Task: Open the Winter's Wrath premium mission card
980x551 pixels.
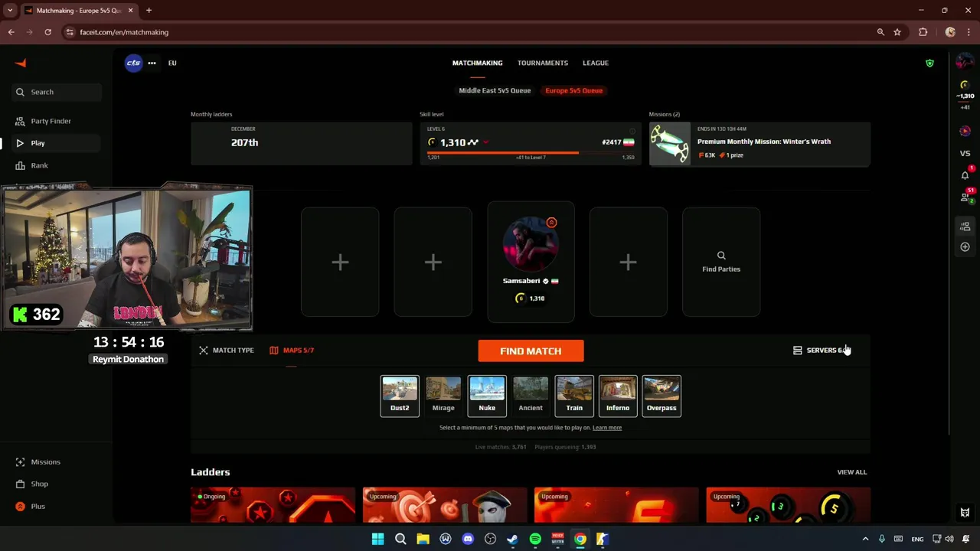Action: 759,144
